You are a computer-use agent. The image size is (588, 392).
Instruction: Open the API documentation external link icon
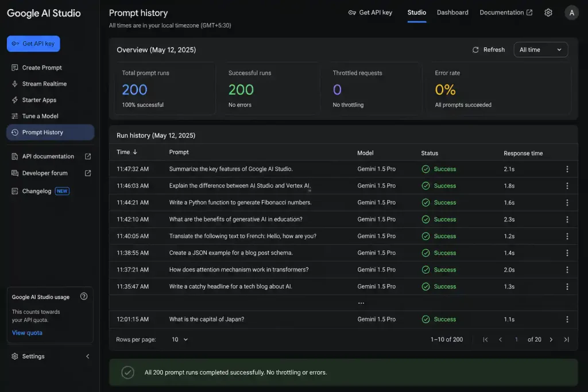(x=88, y=156)
